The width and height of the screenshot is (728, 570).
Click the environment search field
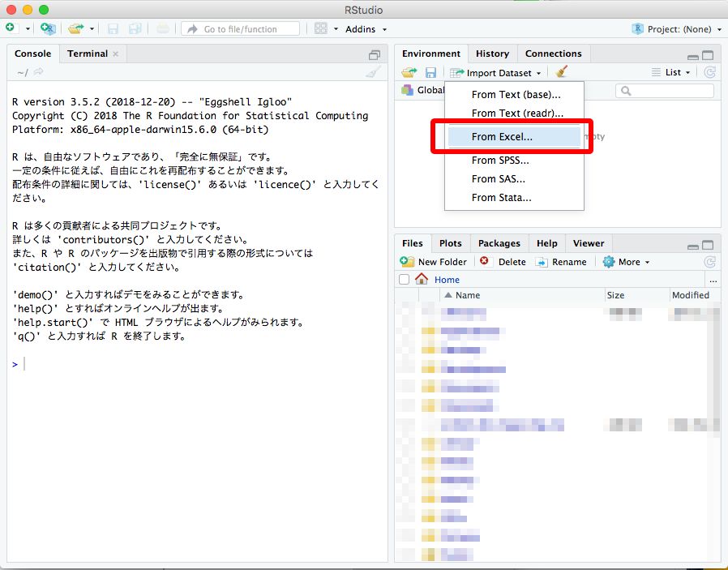click(665, 91)
